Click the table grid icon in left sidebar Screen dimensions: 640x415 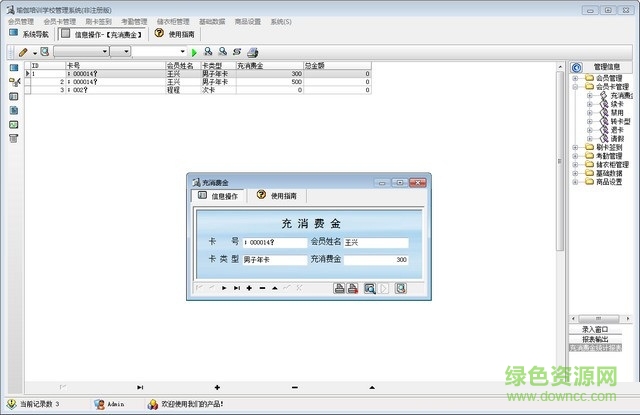pos(14,96)
